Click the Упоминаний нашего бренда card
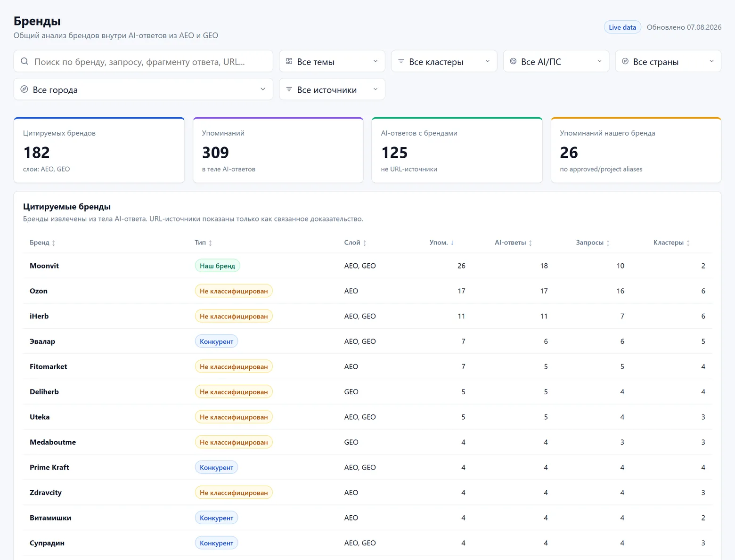This screenshot has height=560, width=735. pyautogui.click(x=636, y=150)
